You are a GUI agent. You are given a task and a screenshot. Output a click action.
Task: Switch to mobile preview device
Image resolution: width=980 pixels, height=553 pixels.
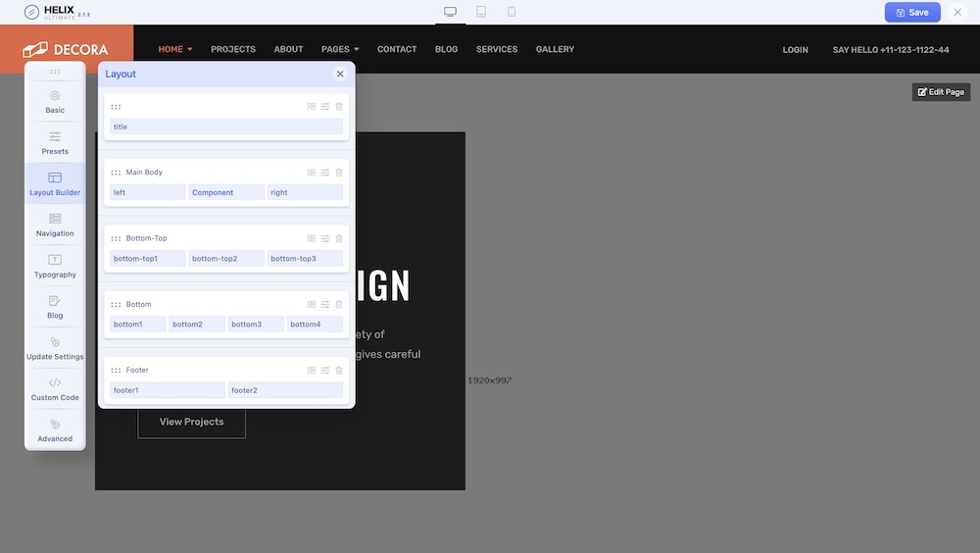tap(512, 12)
